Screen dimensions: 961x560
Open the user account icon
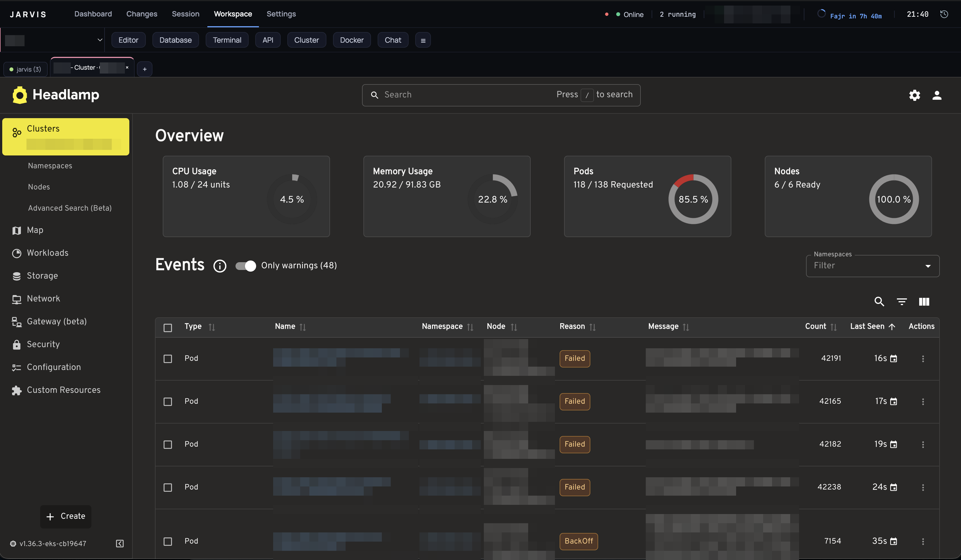937,95
